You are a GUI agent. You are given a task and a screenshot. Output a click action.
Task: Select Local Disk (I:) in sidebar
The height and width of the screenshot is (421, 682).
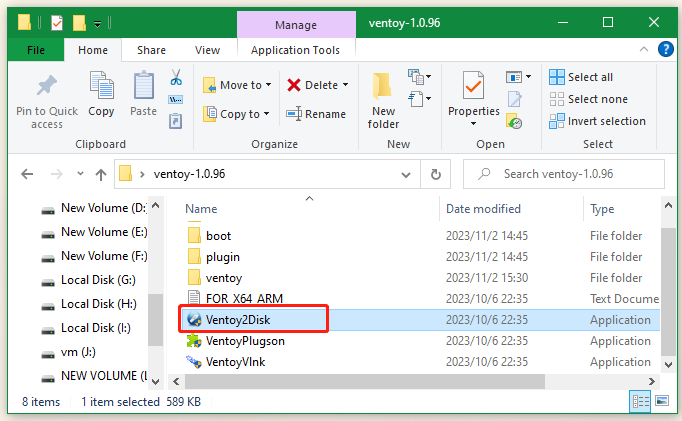(x=86, y=327)
